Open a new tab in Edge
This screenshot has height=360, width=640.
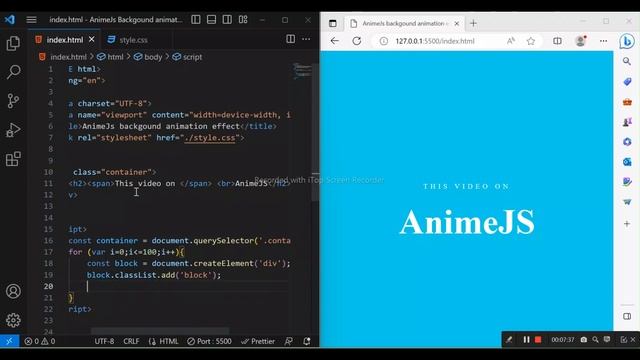click(x=473, y=24)
